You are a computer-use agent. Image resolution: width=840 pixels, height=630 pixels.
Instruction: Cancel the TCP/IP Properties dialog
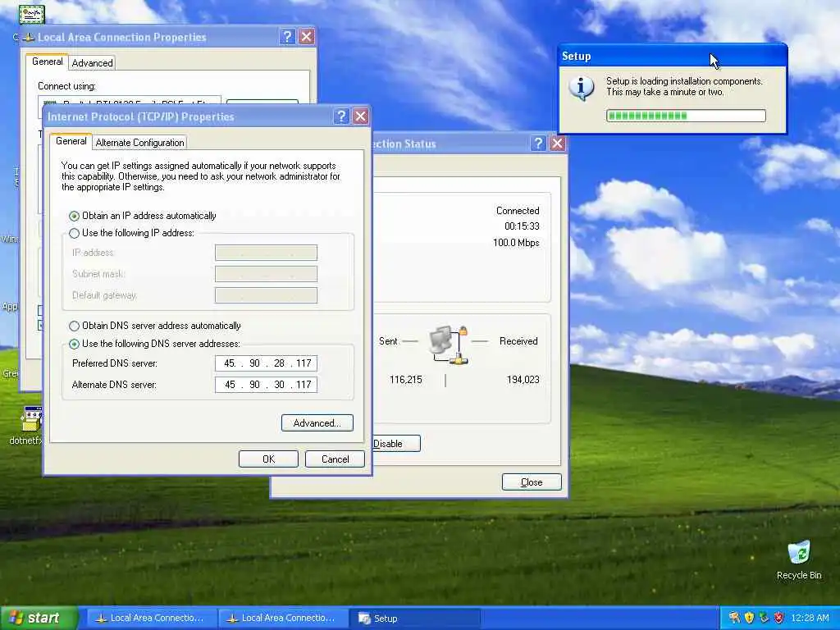pyautogui.click(x=335, y=459)
